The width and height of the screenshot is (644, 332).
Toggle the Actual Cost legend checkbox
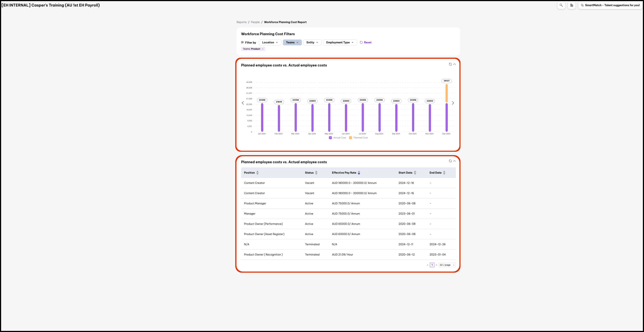point(330,138)
